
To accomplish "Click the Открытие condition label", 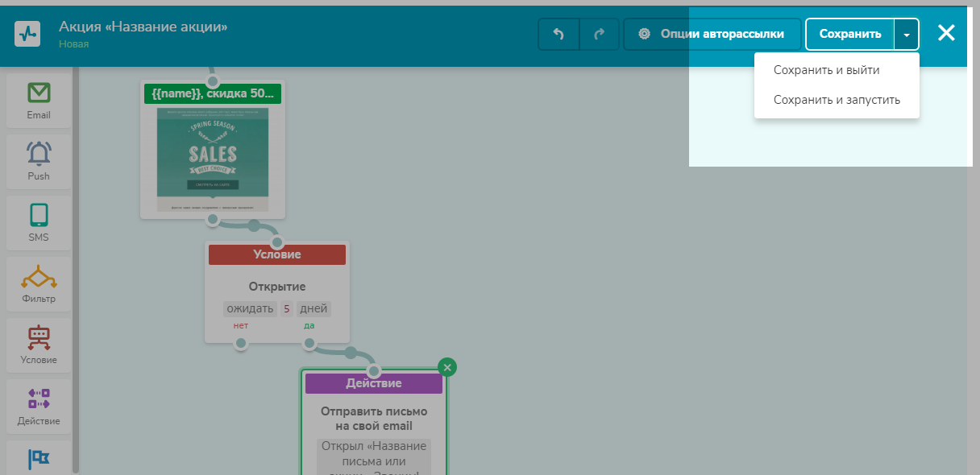I will (x=277, y=287).
